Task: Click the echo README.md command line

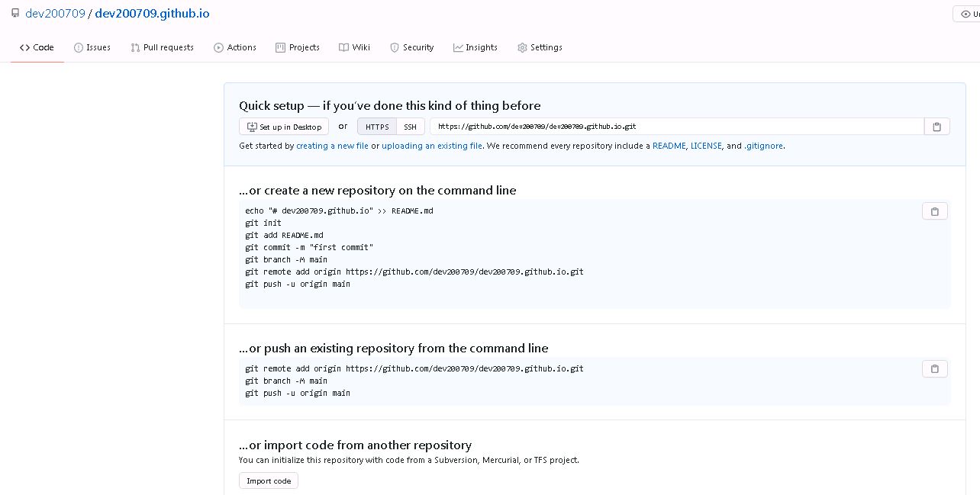Action: click(339, 211)
